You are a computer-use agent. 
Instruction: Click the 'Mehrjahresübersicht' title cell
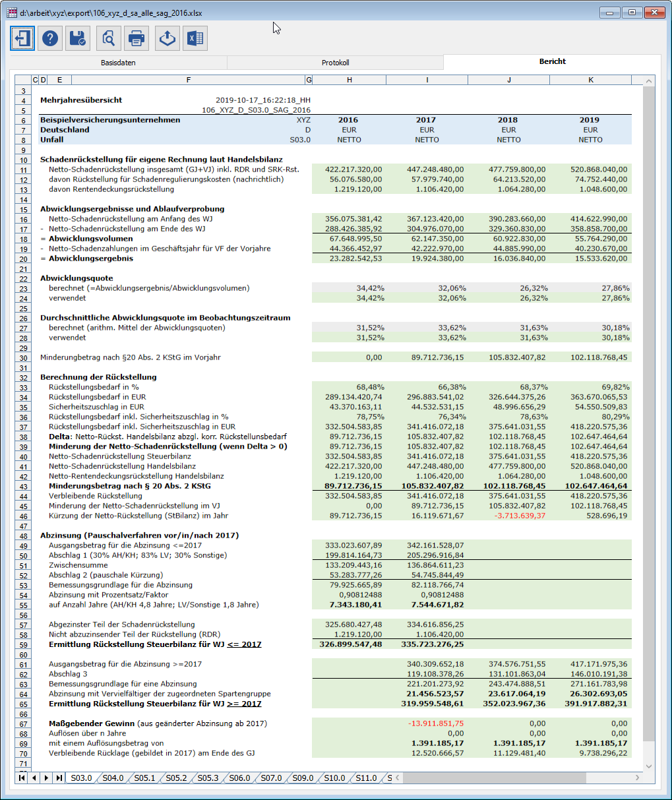click(x=81, y=100)
